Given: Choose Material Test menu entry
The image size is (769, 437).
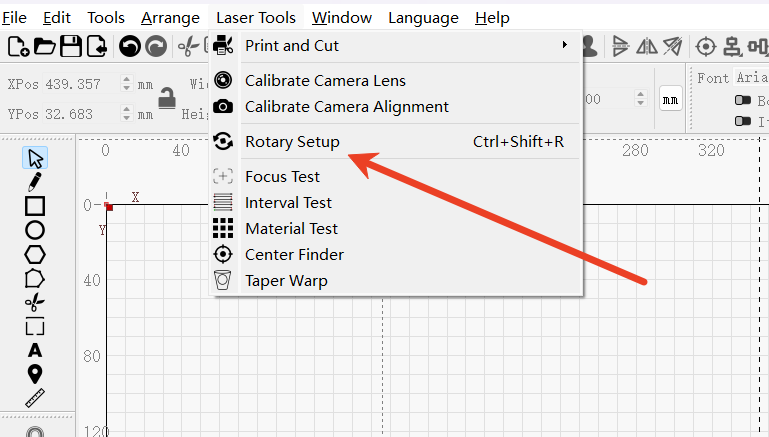Looking at the screenshot, I should 291,229.
